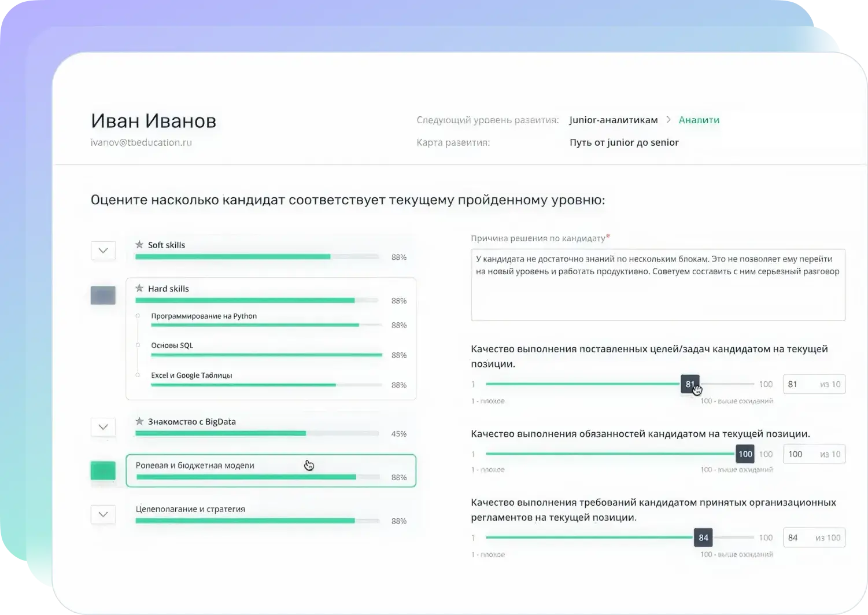Click the slider handle showing 81
Image resolution: width=868 pixels, height=615 pixels.
coord(690,384)
